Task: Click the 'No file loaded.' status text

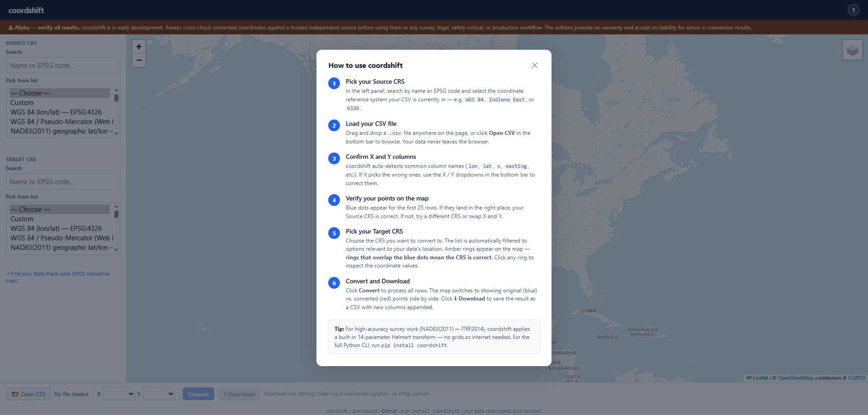Action: pyautogui.click(x=72, y=394)
